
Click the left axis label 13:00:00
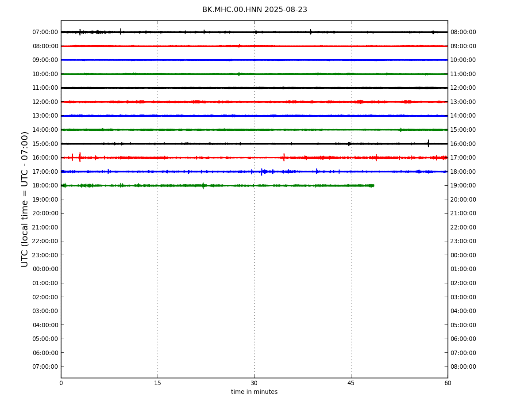click(x=45, y=116)
